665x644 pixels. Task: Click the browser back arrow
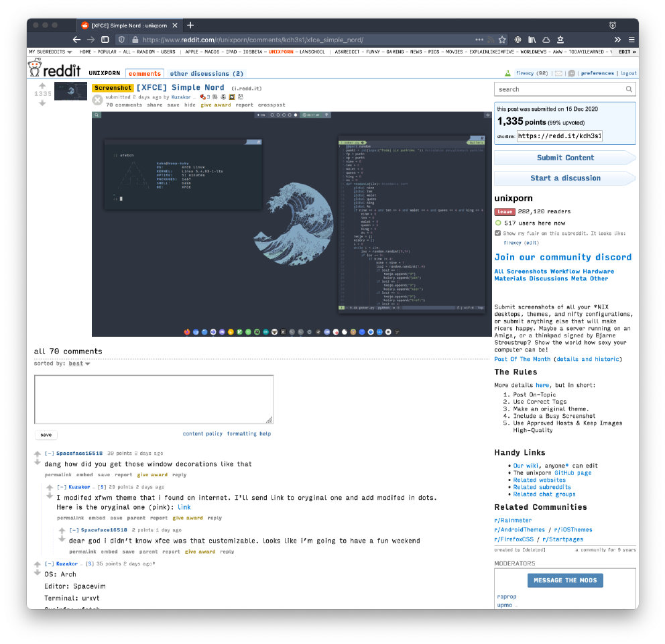pos(76,40)
